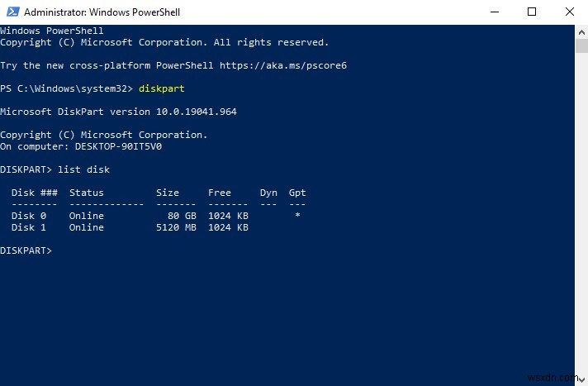
Task: Close the Administrator PowerShell window
Action: (x=569, y=12)
